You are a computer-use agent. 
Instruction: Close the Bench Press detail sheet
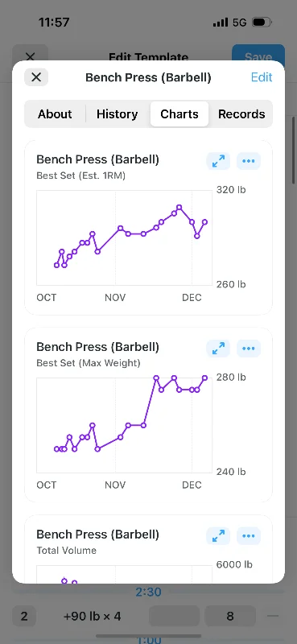[36, 77]
